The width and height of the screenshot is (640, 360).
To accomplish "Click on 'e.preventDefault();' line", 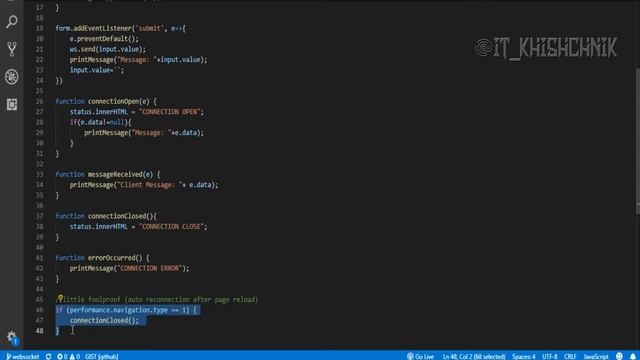I will [104, 39].
